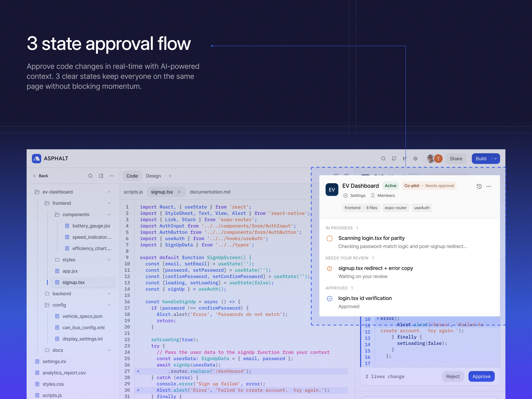This screenshot has height=399, width=532.
Task: Click the battery_gauge.jsx file icon
Action: click(67, 226)
